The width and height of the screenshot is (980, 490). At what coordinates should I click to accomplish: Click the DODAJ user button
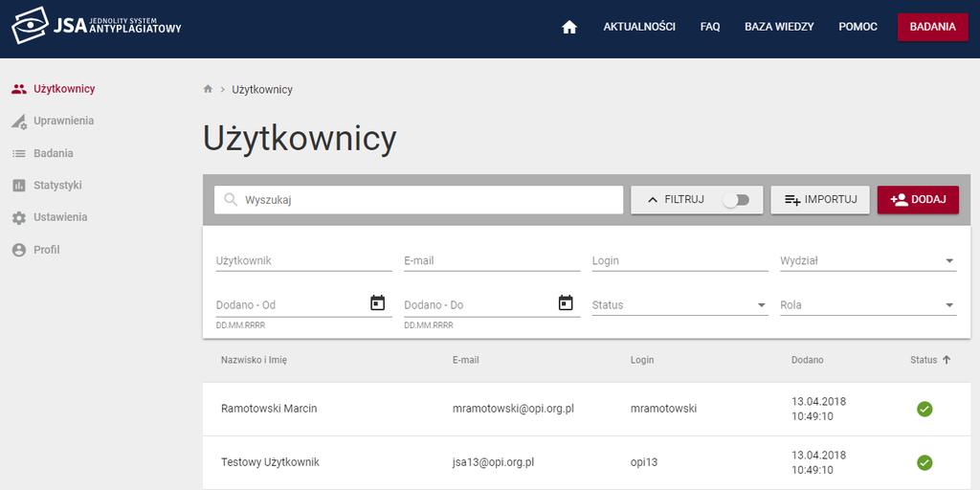coord(918,200)
